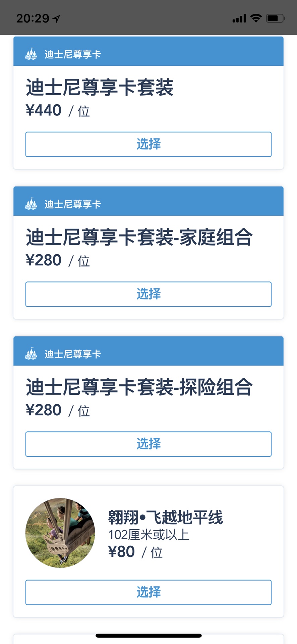Screen dimensions: 297x644
Task: Tap the first card's 迪士尼尊享卡 header label
Action: (73, 54)
